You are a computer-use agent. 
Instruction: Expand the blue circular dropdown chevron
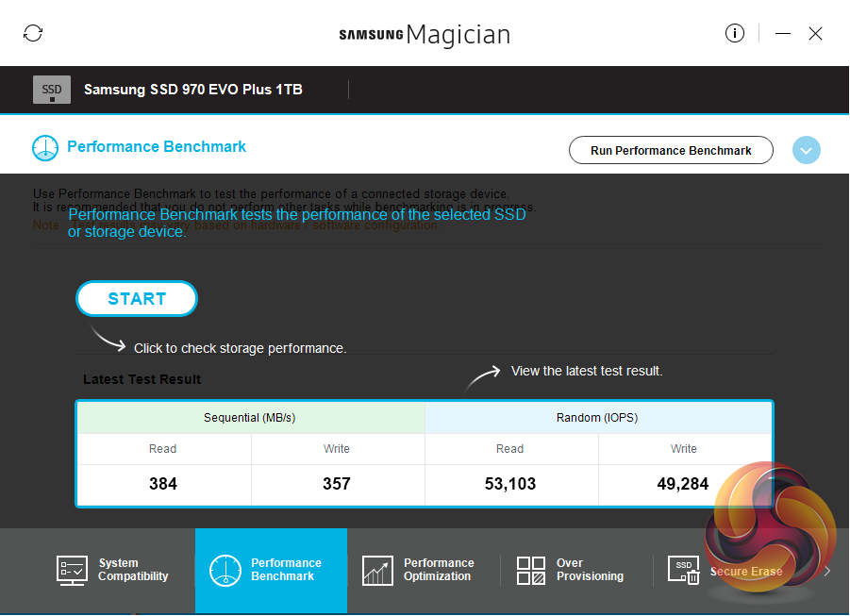(x=807, y=150)
